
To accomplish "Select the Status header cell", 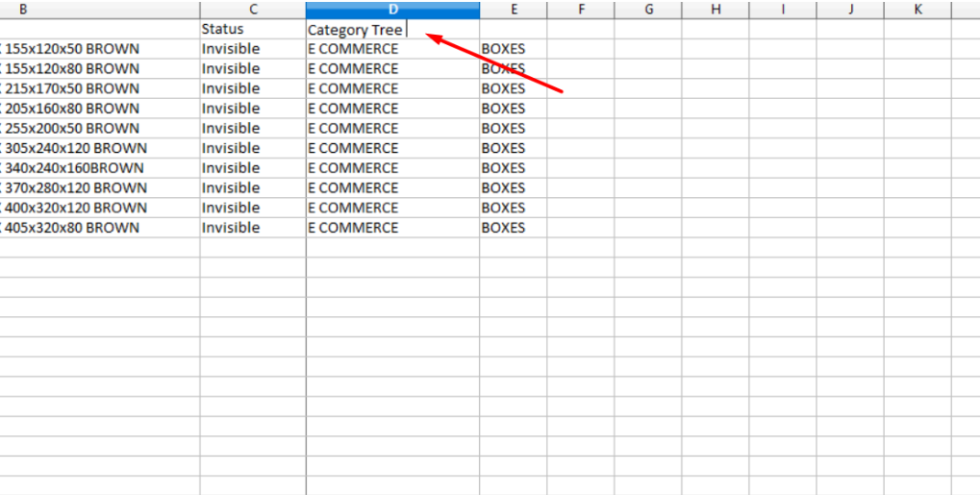I will coord(223,29).
